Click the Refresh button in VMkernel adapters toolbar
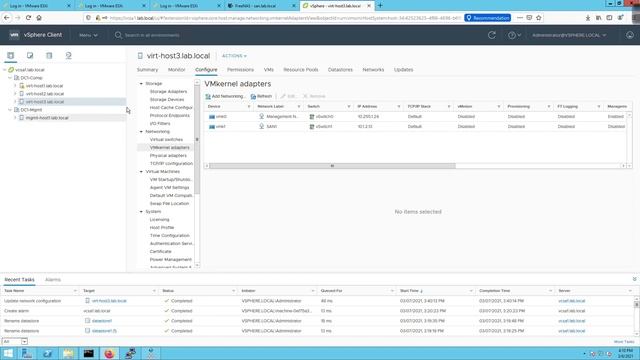 pyautogui.click(x=261, y=96)
